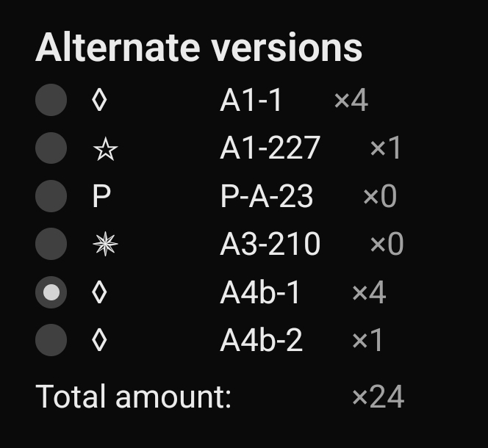Click the A4b-2 version label

[261, 341]
